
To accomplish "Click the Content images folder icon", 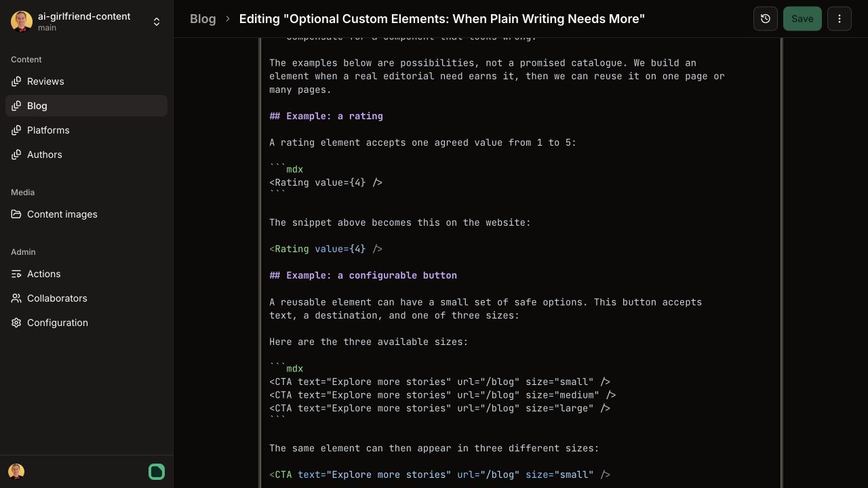I will pos(16,214).
